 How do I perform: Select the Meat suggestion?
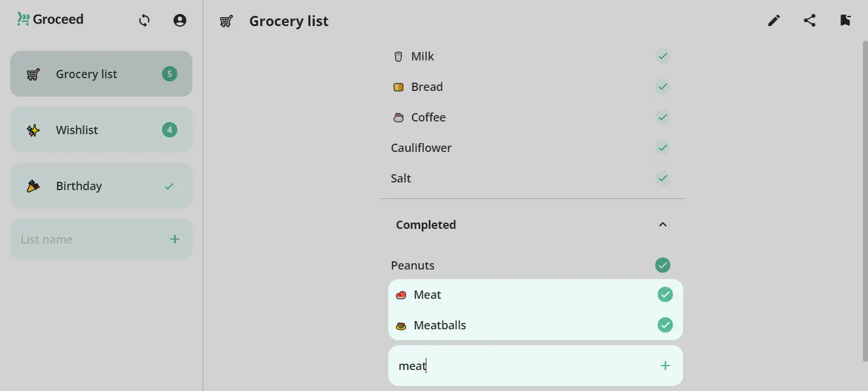[x=536, y=294]
